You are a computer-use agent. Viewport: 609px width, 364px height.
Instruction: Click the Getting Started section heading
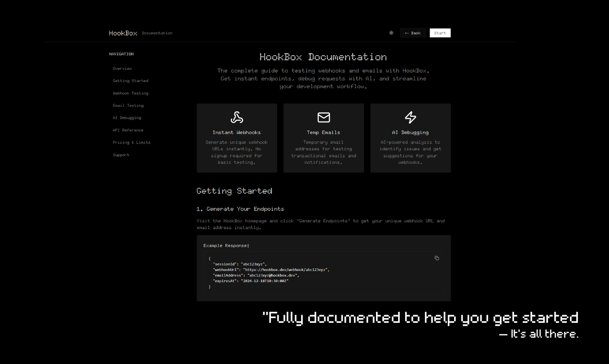tap(234, 191)
